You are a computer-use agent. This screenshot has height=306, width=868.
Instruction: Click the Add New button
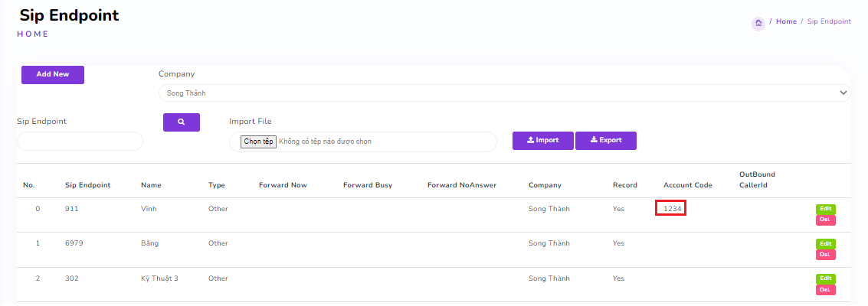tap(53, 75)
